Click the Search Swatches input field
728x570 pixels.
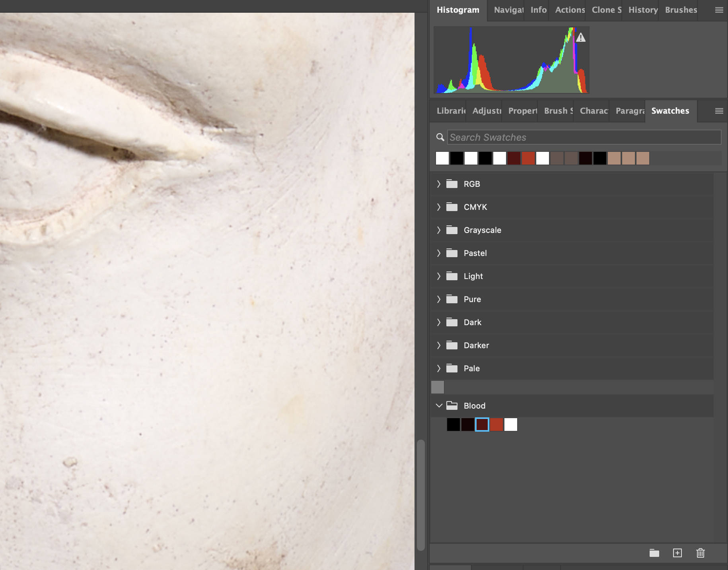pos(584,137)
